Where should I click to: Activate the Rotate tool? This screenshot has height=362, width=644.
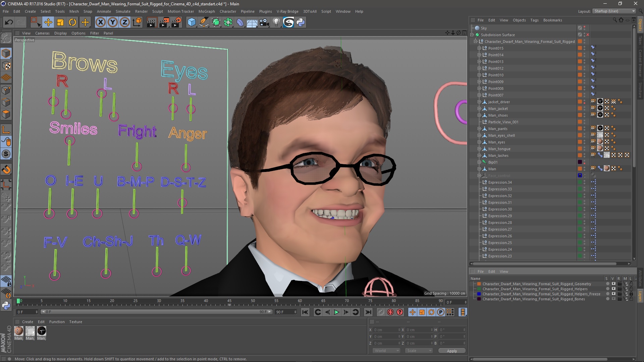[72, 22]
